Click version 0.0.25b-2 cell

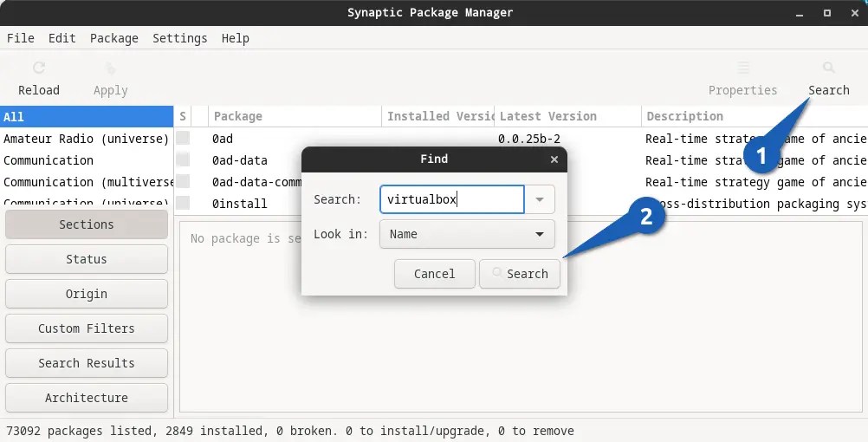(x=529, y=139)
